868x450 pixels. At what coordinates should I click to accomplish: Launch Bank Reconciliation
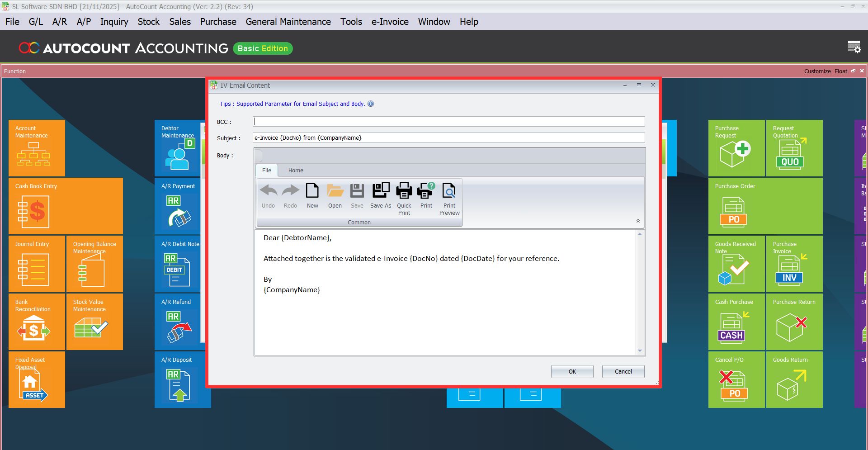tap(36, 322)
